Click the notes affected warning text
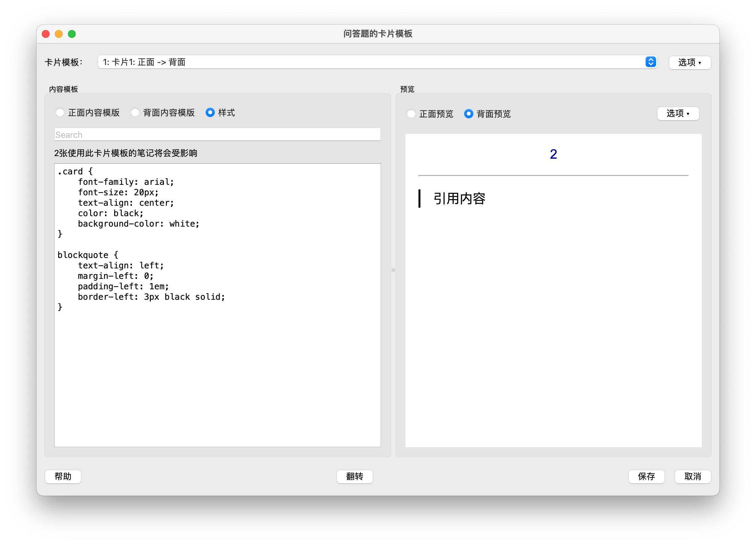Viewport: 756px width, 544px height. click(126, 153)
